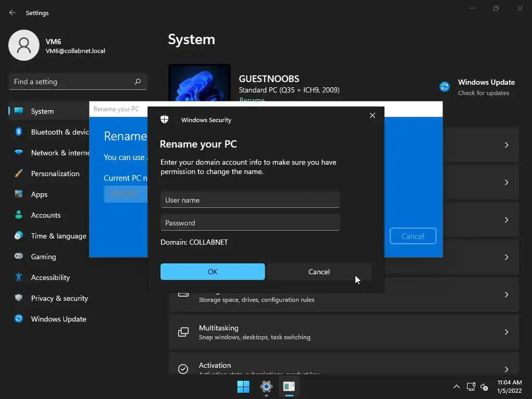Image resolution: width=532 pixels, height=399 pixels.
Task: Click OK in Windows Security dialog
Action: click(212, 272)
